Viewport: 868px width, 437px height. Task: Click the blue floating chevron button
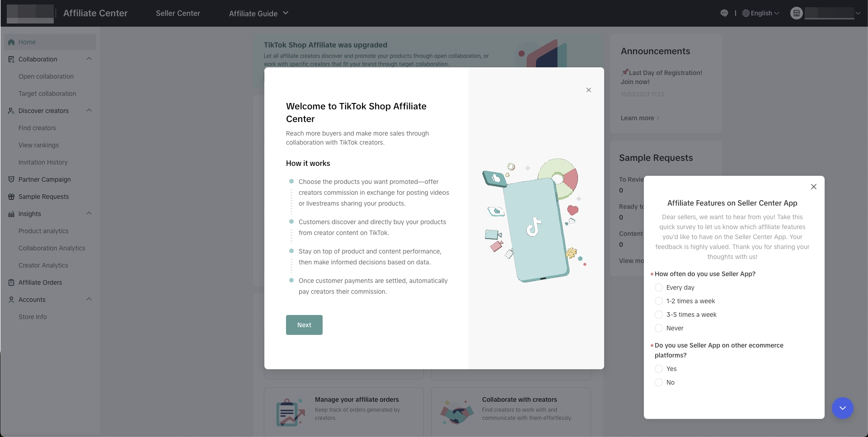[842, 408]
